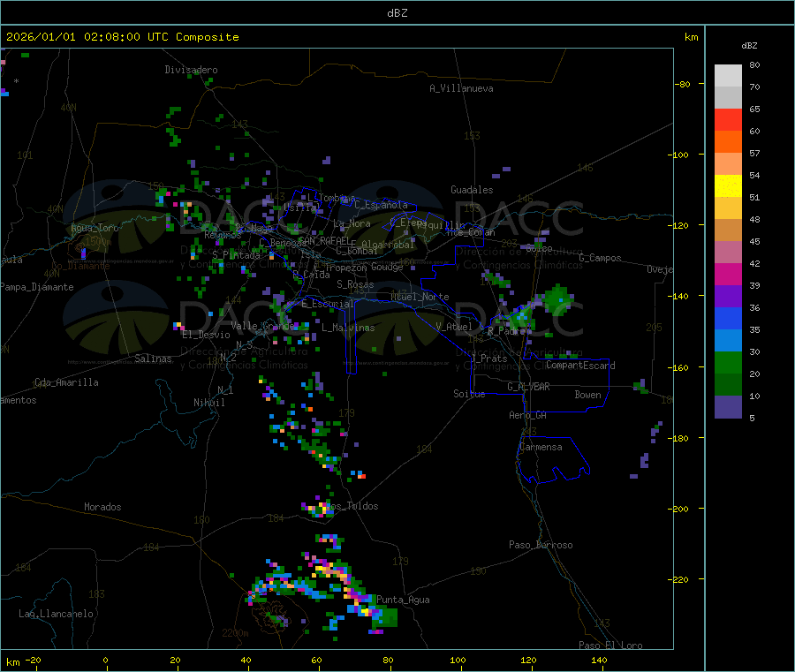
Task: Select the Paso_El_Loro label
Action: 610,646
